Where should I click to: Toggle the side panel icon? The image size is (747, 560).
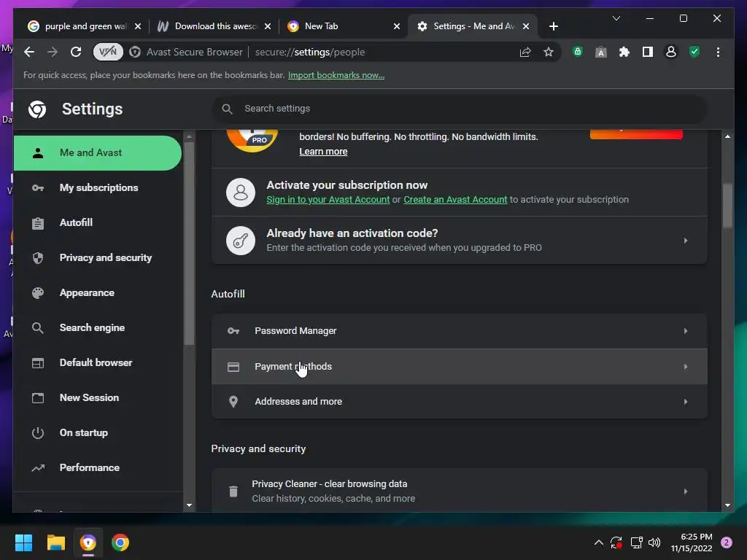[x=648, y=52]
